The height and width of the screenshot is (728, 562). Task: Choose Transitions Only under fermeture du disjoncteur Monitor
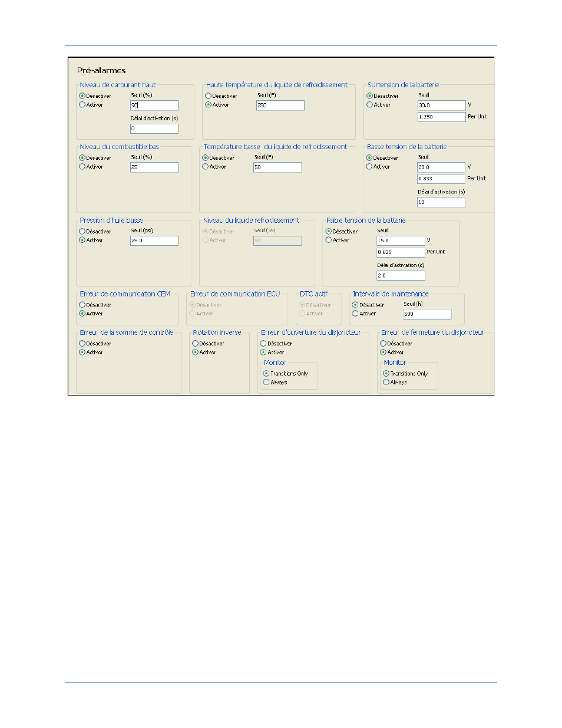(386, 374)
